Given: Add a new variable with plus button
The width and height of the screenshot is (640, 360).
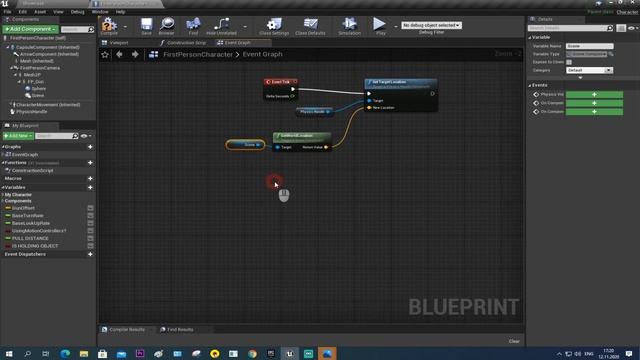Looking at the screenshot, I should coord(90,187).
